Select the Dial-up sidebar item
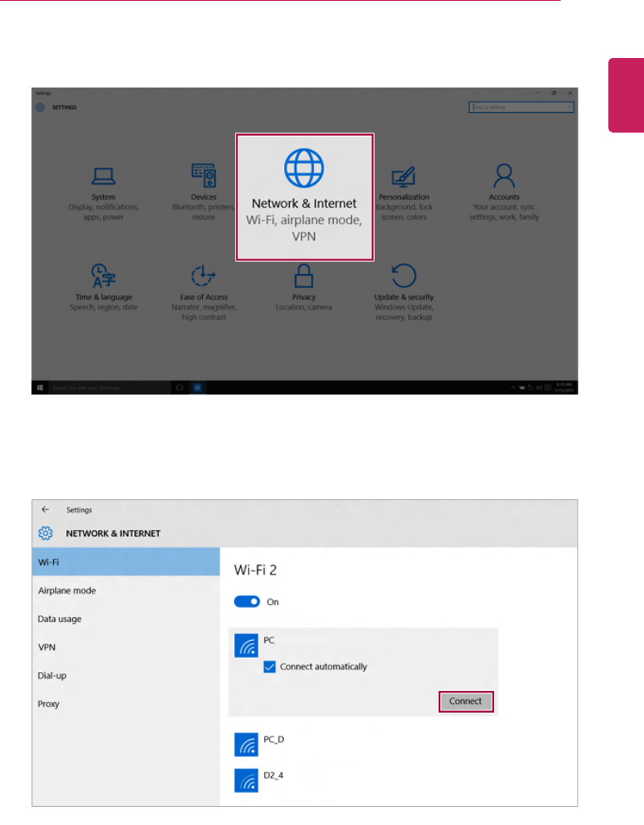 coord(126,675)
